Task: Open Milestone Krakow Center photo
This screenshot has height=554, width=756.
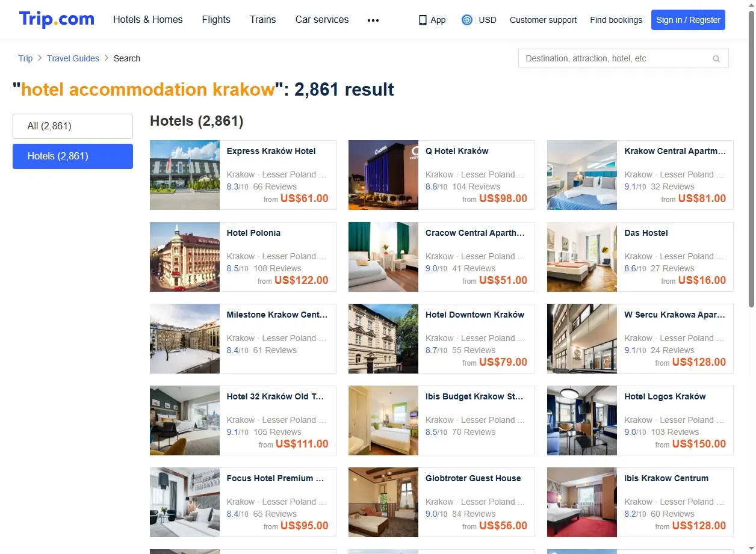Action: coord(185,339)
